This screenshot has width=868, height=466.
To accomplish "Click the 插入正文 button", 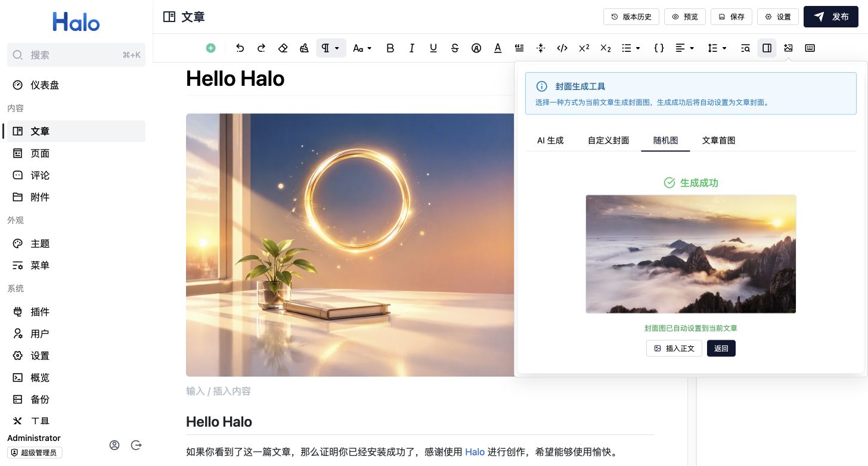I will point(674,349).
